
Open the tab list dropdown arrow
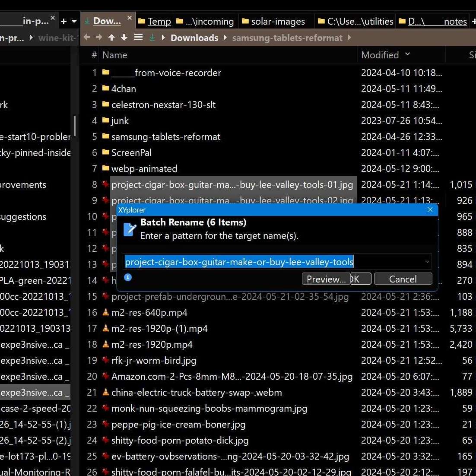pos(74,21)
